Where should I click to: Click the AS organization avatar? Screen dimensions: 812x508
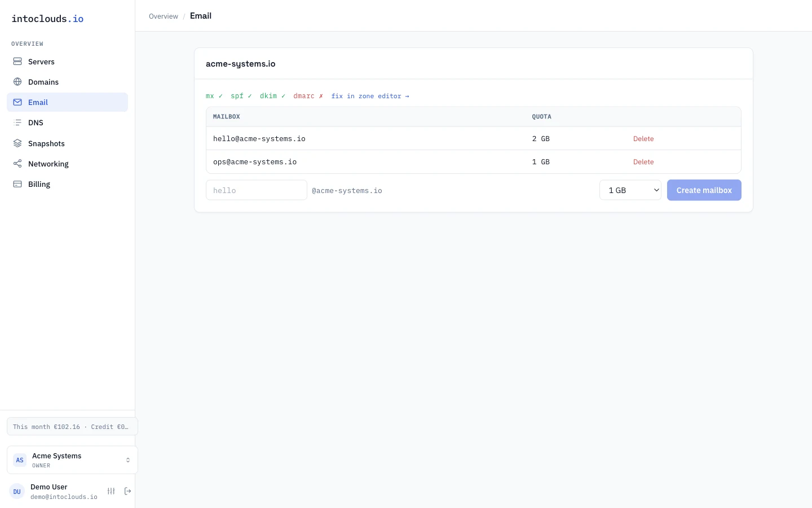[x=20, y=460]
